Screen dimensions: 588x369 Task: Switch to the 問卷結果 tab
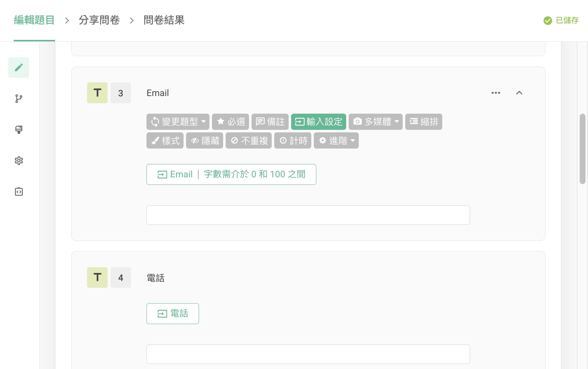coord(164,20)
